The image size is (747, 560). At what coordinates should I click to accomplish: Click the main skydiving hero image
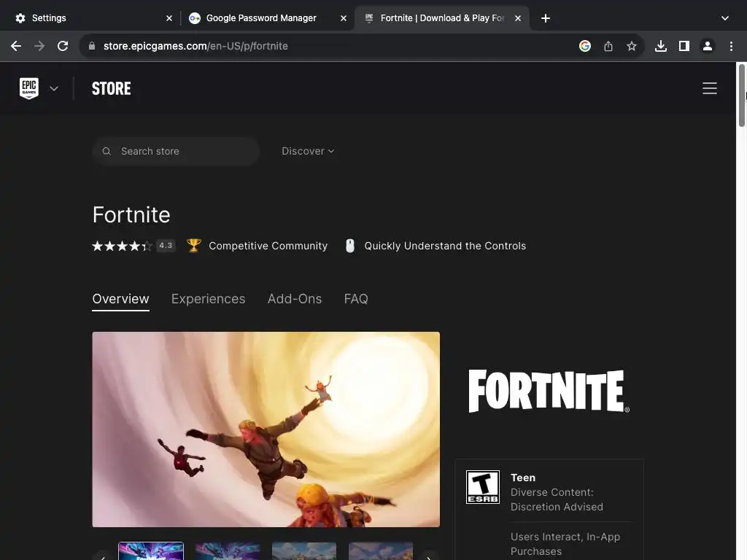tap(266, 429)
